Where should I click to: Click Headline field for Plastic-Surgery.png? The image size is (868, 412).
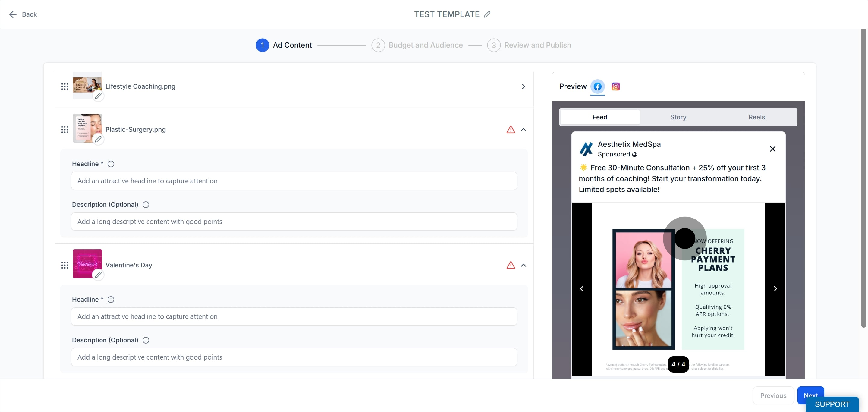pos(294,181)
